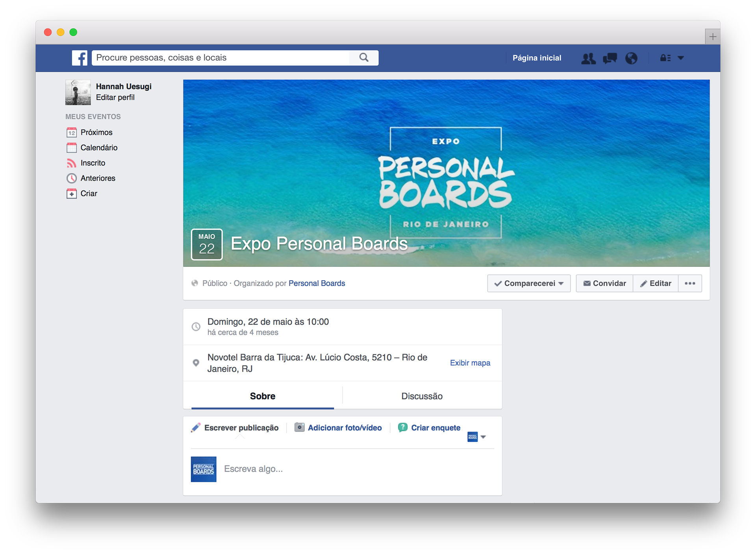Click the question-mark icon beside Criar enquete
This screenshot has width=756, height=554.
pyautogui.click(x=402, y=427)
